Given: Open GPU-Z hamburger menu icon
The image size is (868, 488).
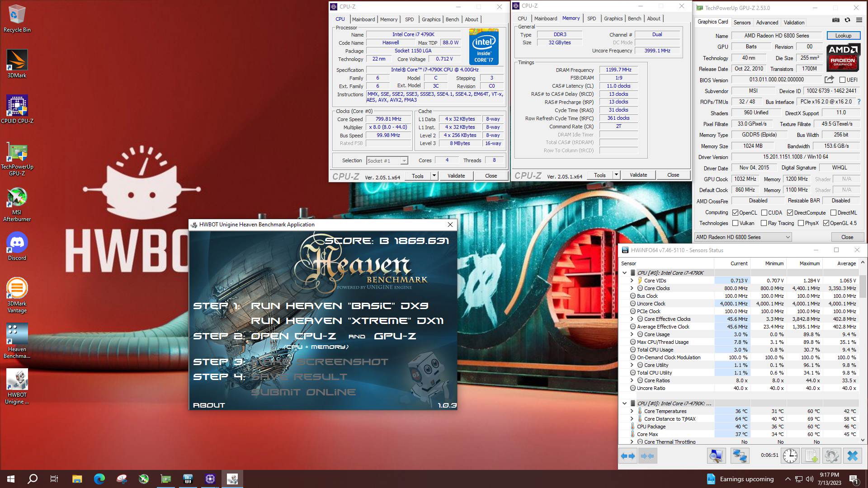Looking at the screenshot, I should pos(859,20).
